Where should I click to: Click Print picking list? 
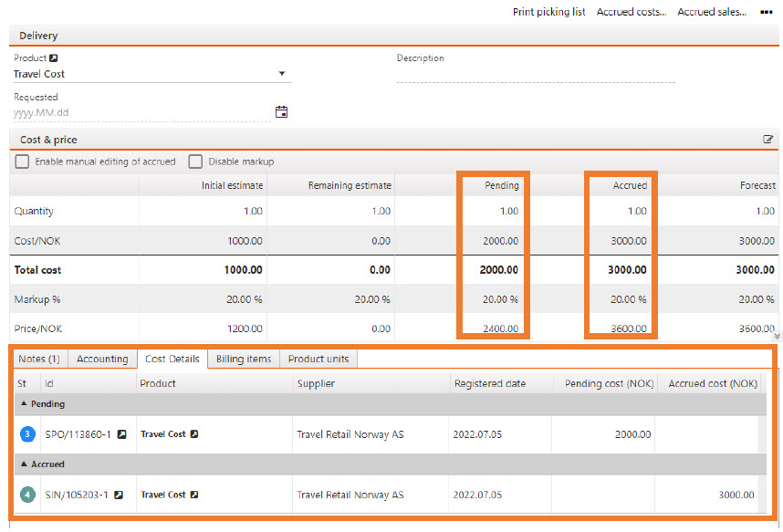[x=548, y=13]
